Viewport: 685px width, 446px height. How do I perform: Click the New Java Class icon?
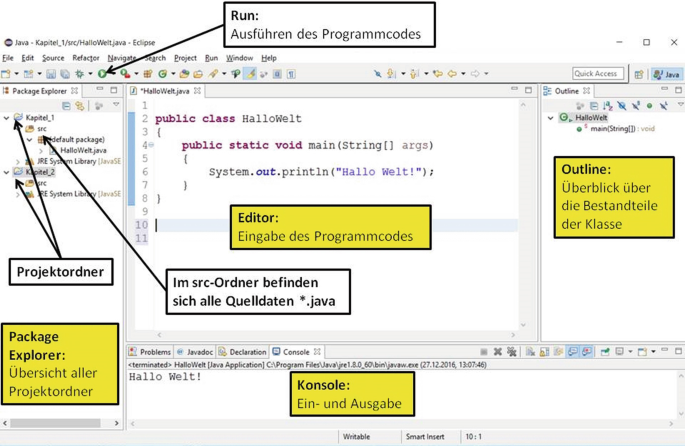coord(161,74)
